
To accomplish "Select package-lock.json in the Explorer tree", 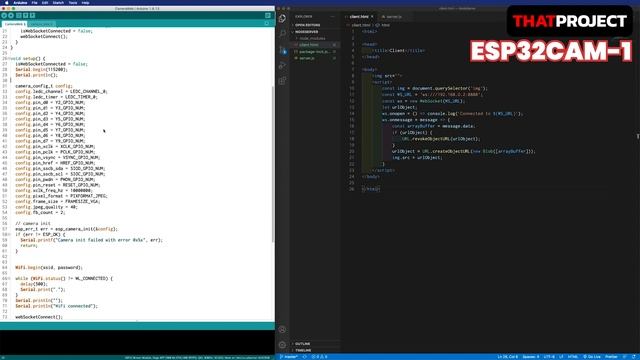I will coord(315,51).
